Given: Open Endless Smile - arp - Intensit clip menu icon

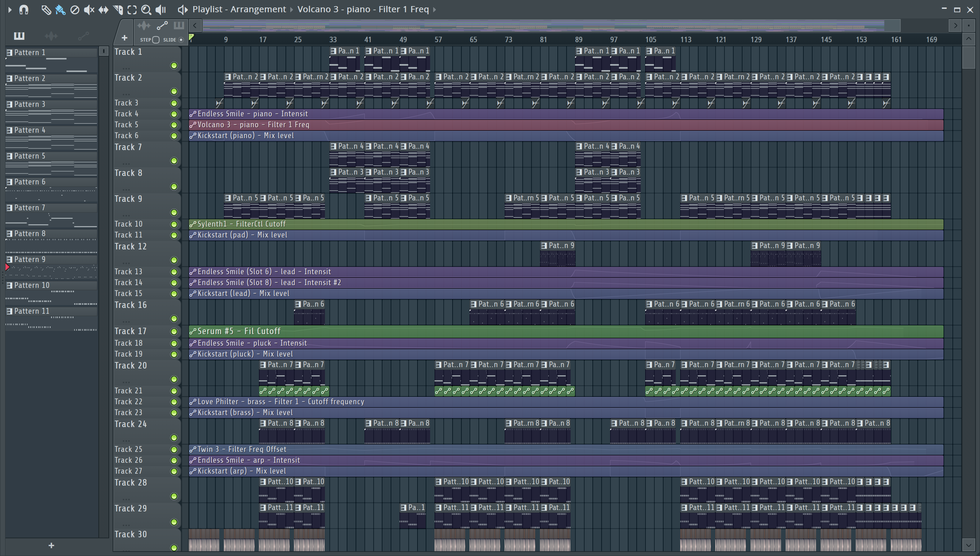Looking at the screenshot, I should coord(193,460).
